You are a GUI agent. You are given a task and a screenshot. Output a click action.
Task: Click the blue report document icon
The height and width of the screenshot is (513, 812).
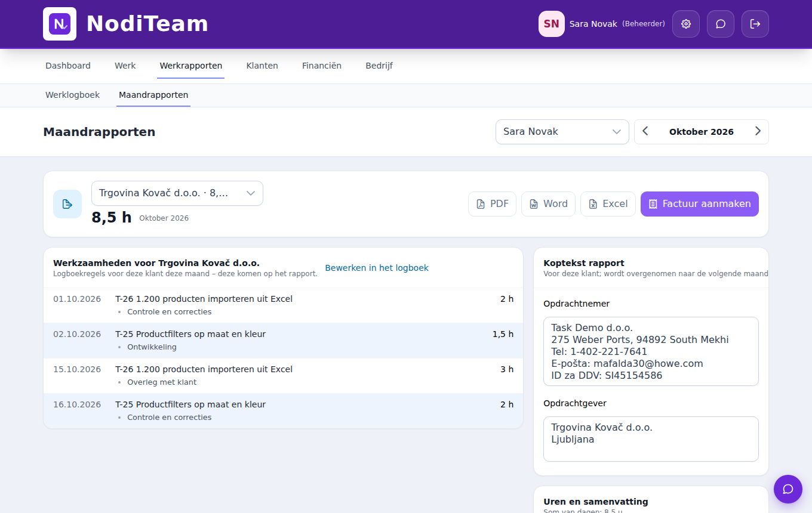(67, 204)
